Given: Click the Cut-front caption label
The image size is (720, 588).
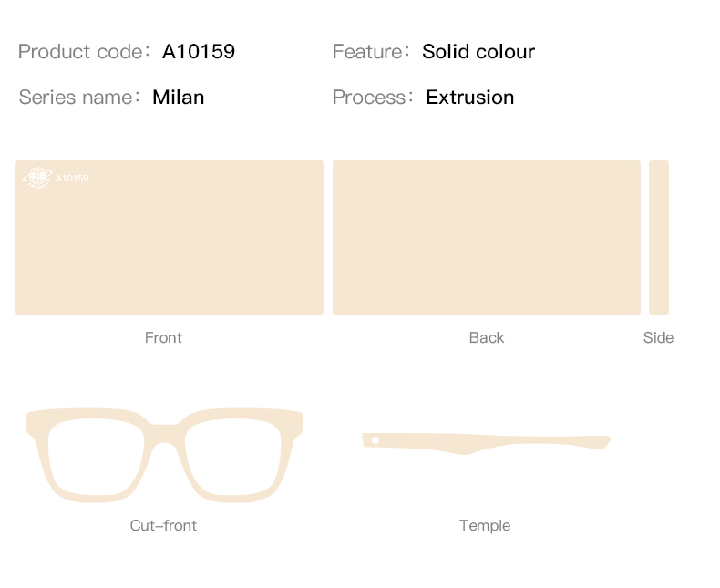Looking at the screenshot, I should (163, 525).
